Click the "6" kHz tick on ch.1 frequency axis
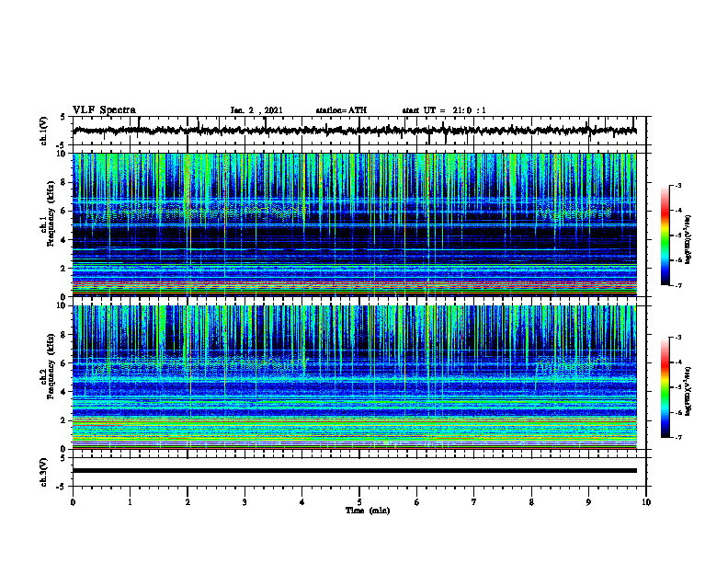The height and width of the screenshot is (563, 728). click(x=63, y=211)
